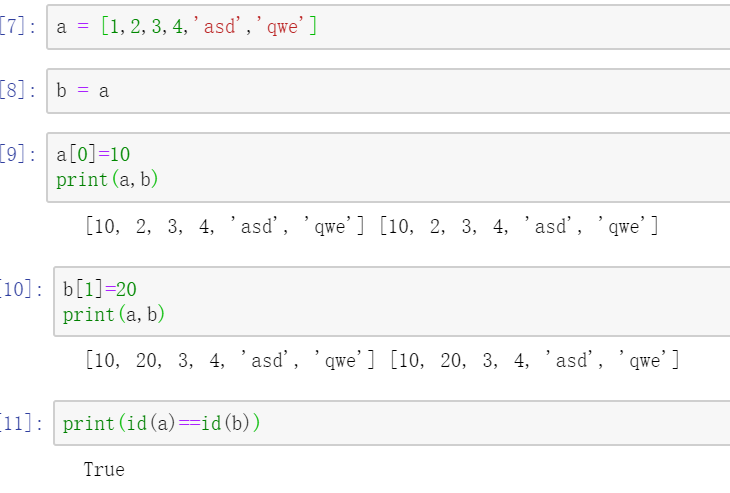
Task: Click the output of cell 10
Action: [x=382, y=361]
